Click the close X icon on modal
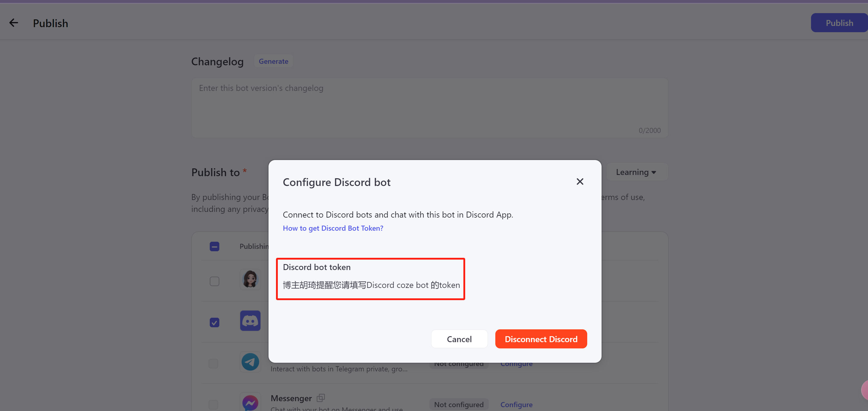 (580, 181)
